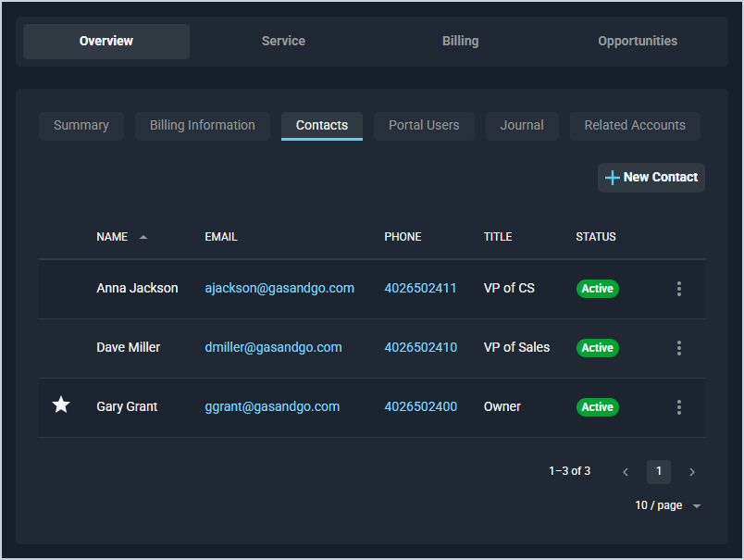Click the New Contact button
The image size is (744, 560).
pyautogui.click(x=651, y=178)
